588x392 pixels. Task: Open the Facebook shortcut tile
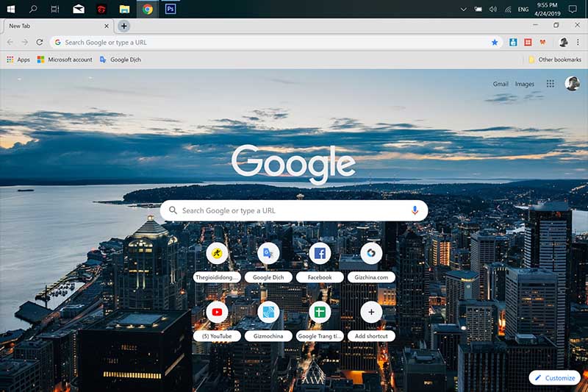[320, 263]
